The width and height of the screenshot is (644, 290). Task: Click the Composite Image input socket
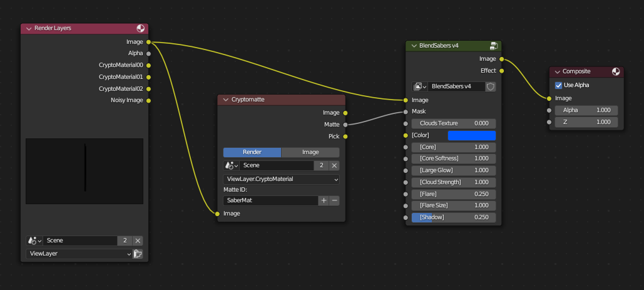pyautogui.click(x=549, y=98)
